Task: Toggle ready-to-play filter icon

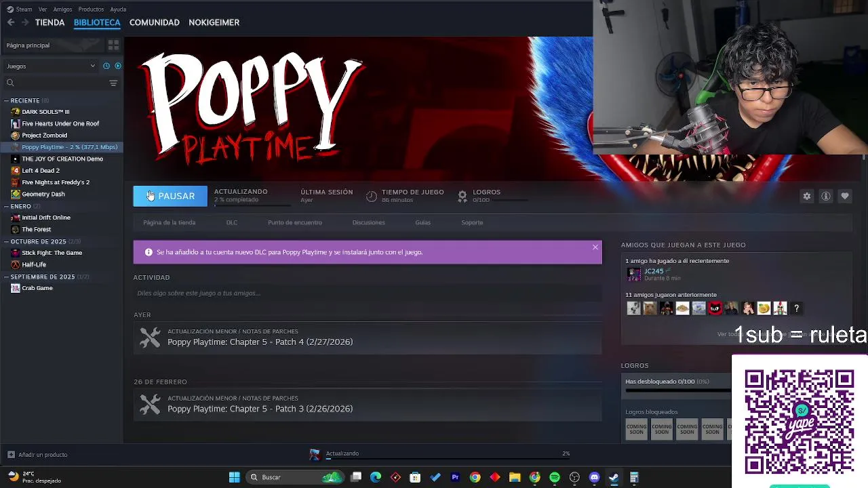Action: (x=118, y=66)
